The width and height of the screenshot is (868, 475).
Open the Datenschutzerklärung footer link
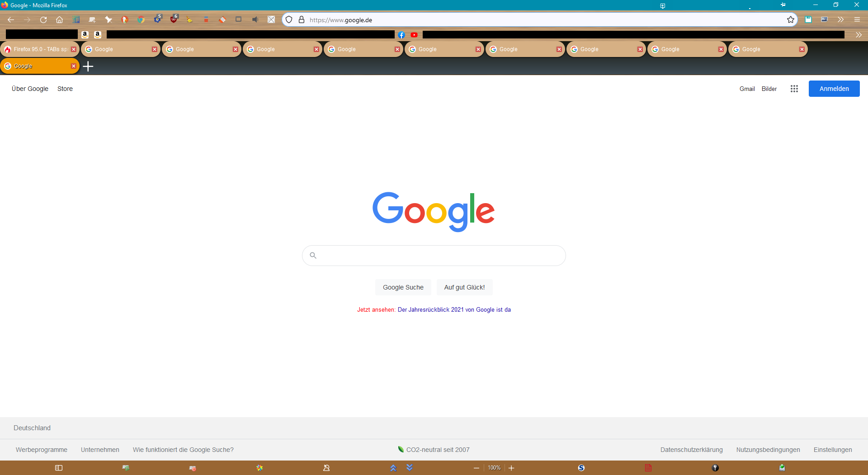(x=692, y=450)
